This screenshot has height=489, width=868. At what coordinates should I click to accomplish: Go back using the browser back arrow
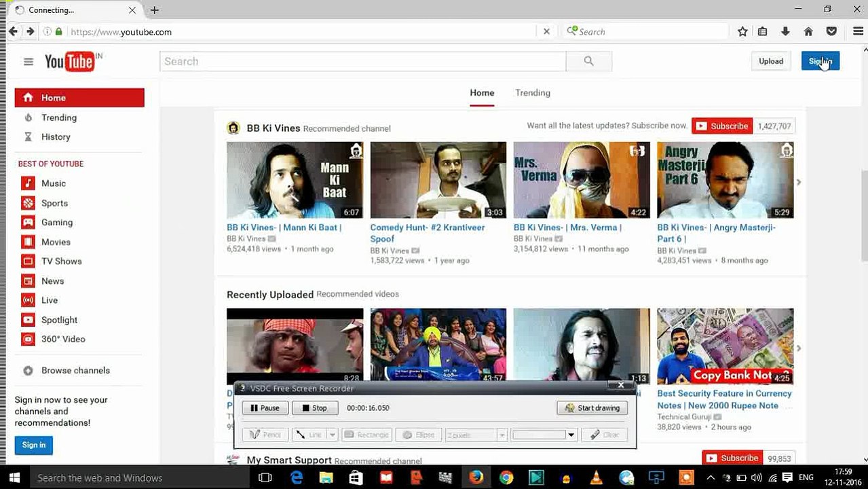[13, 31]
